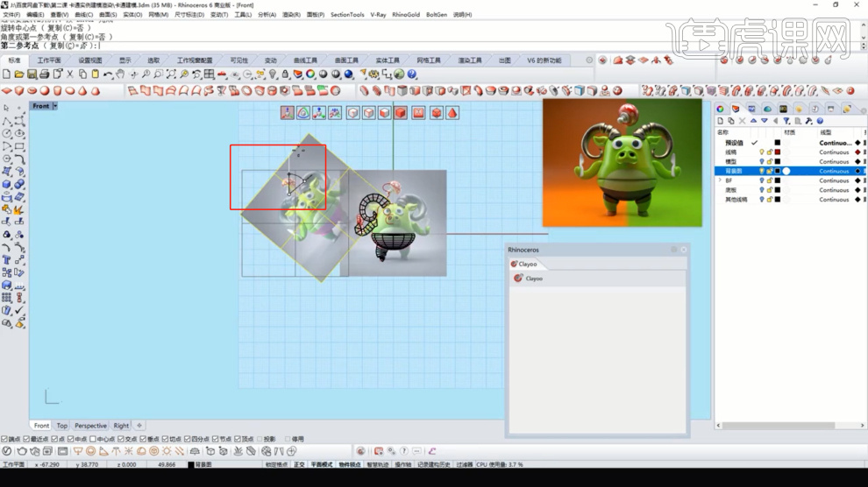Click 过滤器 filter in status bar
Screen dimensions: 868x487
[465, 465]
